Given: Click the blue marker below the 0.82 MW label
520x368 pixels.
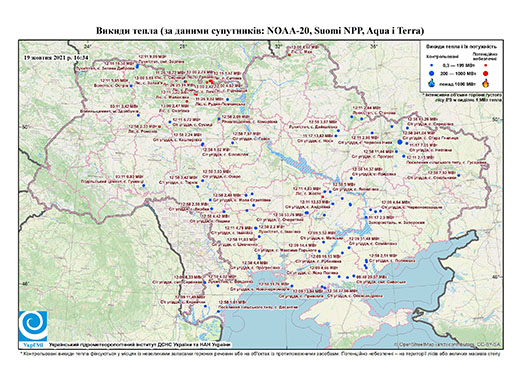Looking at the screenshot, I should coord(144,185).
